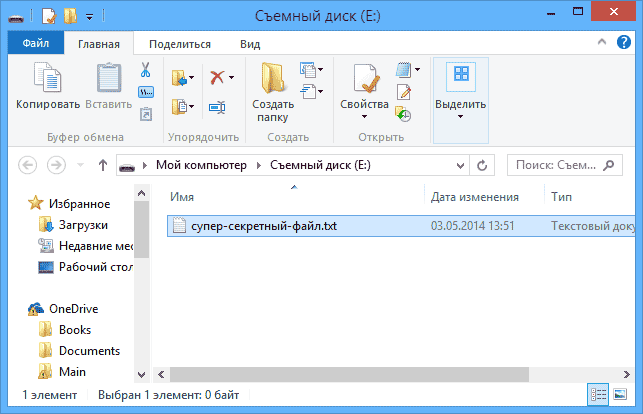Click the Copy to folder icon
The height and width of the screenshot is (414, 643).
[x=179, y=107]
